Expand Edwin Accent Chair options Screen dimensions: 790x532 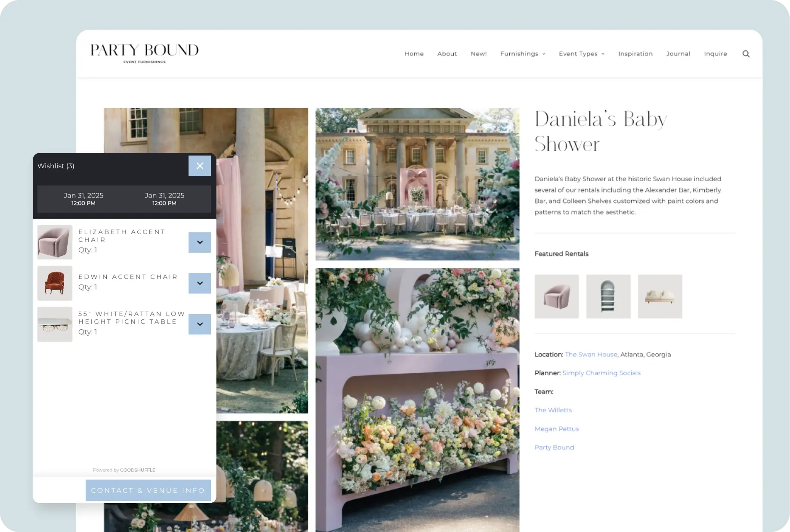pyautogui.click(x=200, y=283)
